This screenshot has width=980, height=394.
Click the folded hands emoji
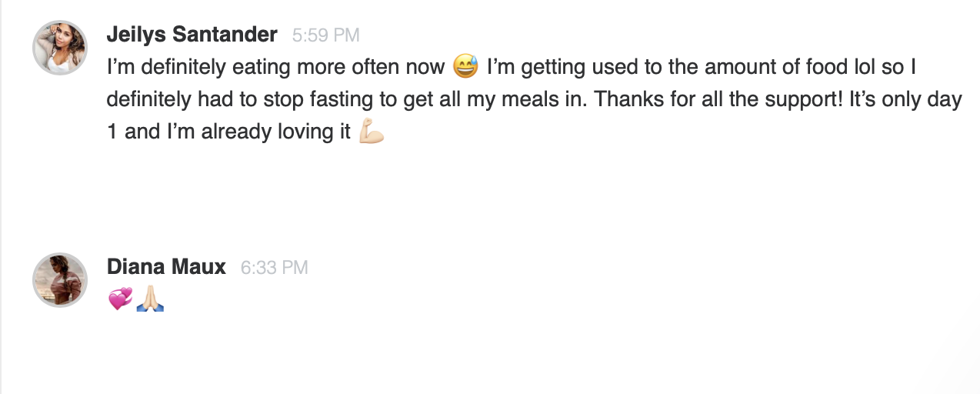point(150,299)
